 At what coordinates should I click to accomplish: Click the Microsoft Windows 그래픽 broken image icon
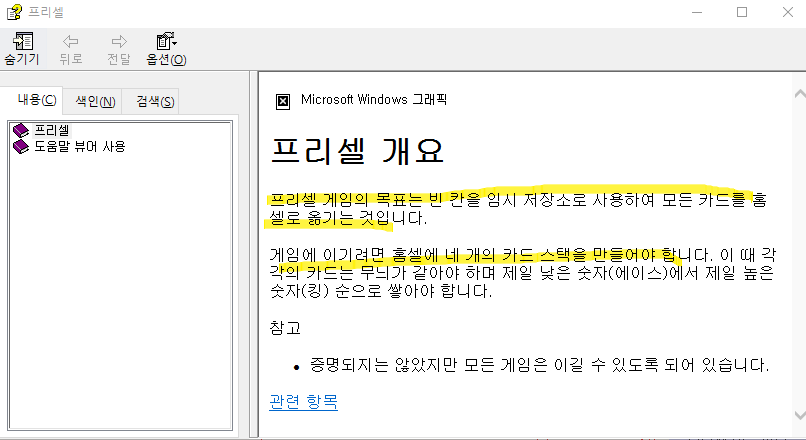[x=283, y=101]
